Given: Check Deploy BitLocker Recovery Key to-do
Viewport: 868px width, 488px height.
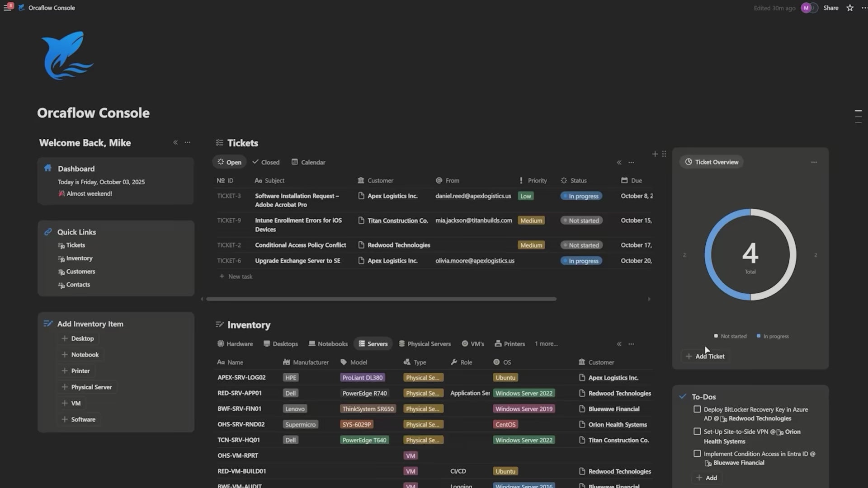Looking at the screenshot, I should 697,409.
